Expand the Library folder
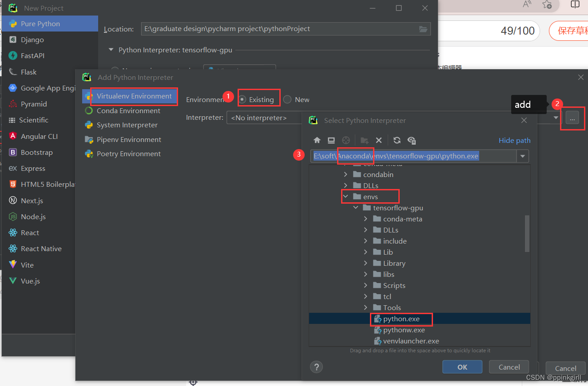Viewport: 588px width, 386px height. pos(366,263)
